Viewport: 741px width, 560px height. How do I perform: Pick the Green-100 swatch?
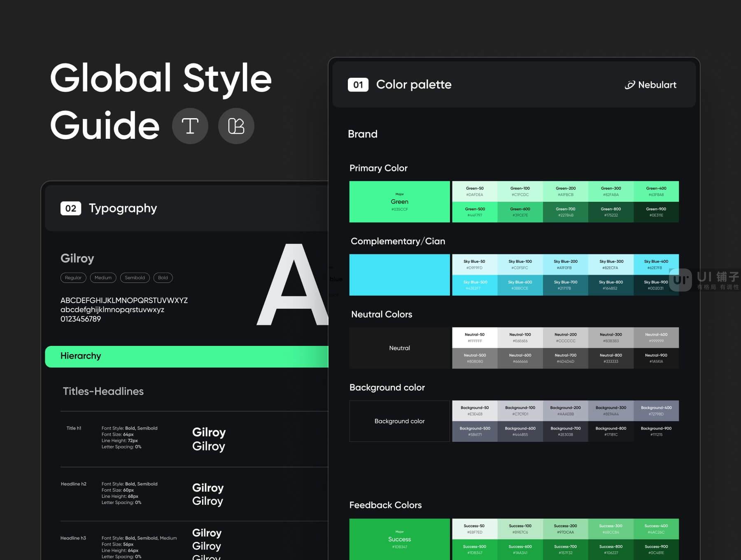pyautogui.click(x=520, y=191)
